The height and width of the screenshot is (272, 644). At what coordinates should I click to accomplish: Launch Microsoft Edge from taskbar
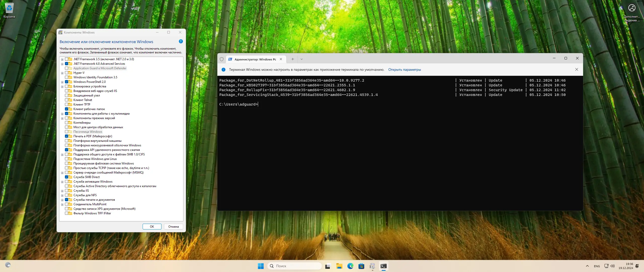pyautogui.click(x=350, y=266)
